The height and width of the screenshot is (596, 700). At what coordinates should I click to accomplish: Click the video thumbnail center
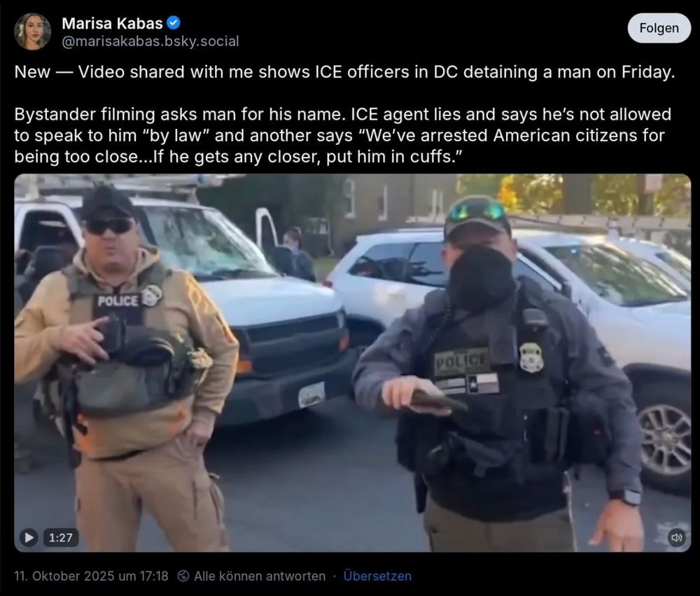tap(353, 363)
